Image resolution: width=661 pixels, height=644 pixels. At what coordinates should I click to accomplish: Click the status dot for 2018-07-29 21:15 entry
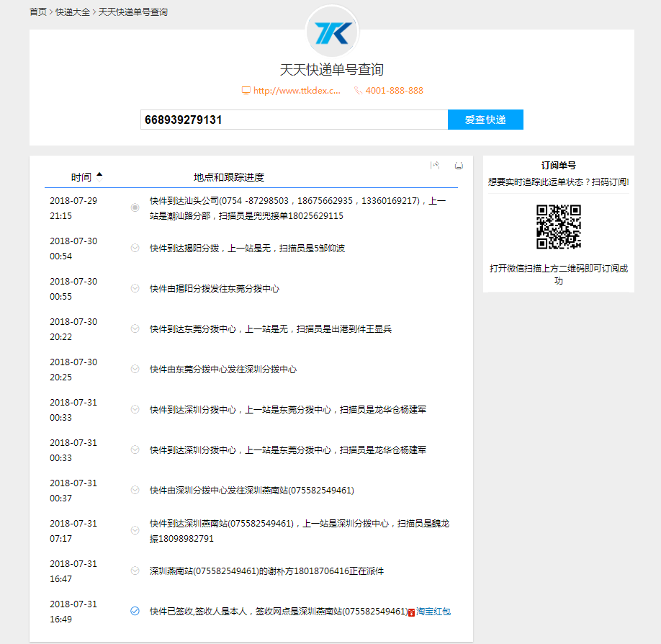[x=135, y=207]
